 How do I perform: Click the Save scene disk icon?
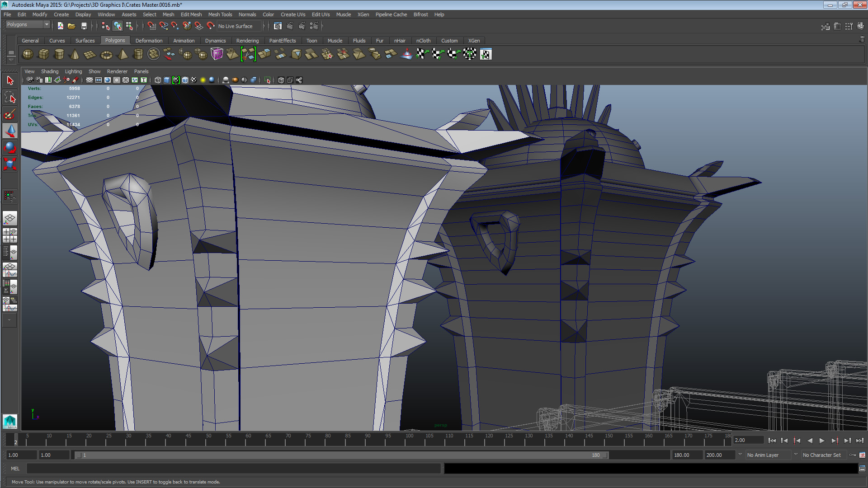[84, 26]
